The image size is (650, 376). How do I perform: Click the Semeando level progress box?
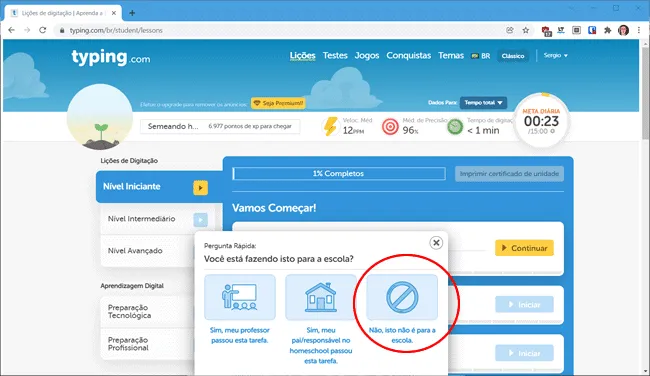pos(220,126)
